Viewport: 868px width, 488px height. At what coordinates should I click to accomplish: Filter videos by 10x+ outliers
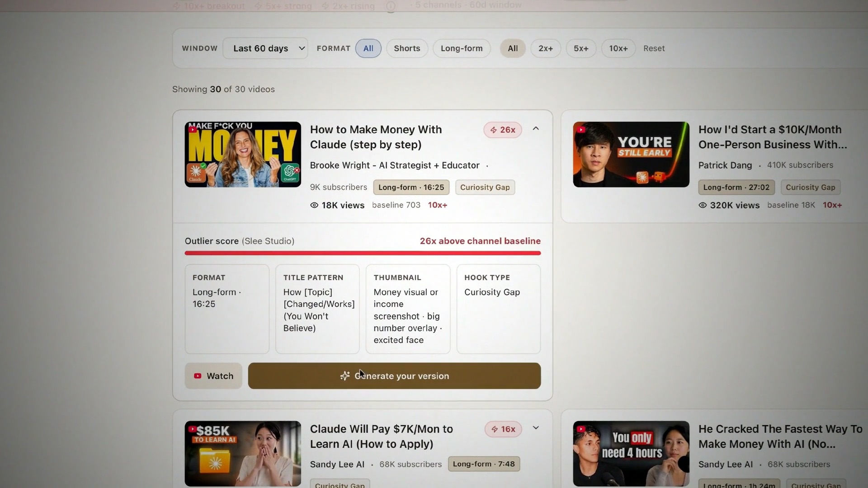tap(618, 48)
